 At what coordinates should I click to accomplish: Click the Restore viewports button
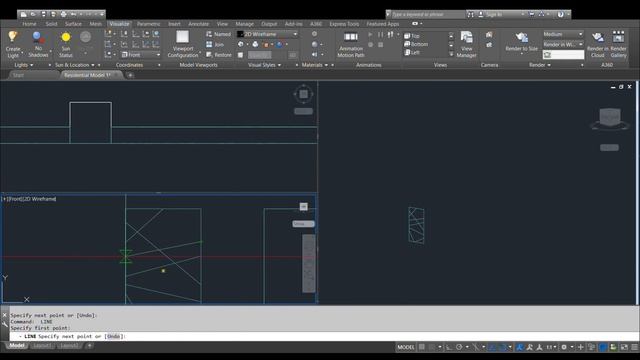point(219,55)
